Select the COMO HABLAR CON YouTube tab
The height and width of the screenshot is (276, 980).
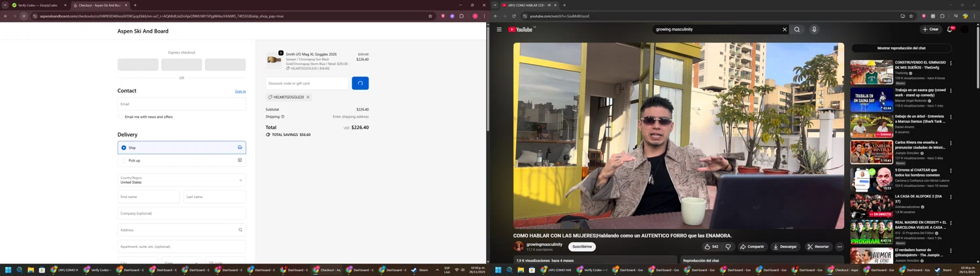(530, 5)
